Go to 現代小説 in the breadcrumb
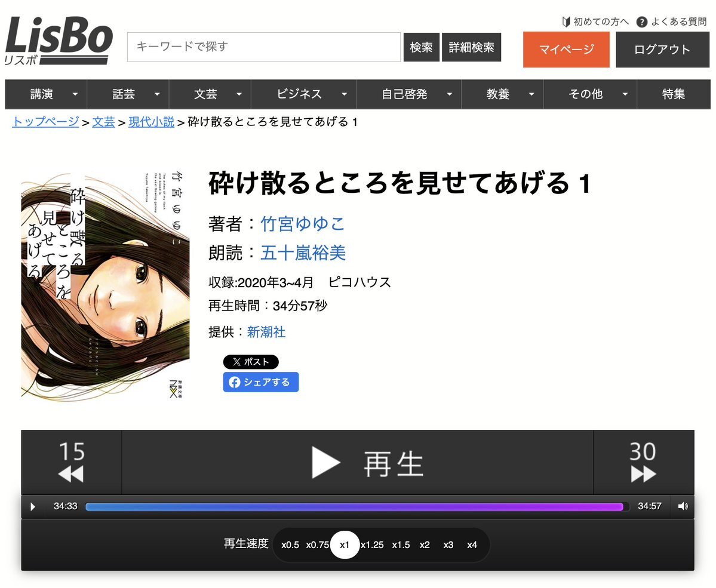716x588 pixels. [151, 122]
